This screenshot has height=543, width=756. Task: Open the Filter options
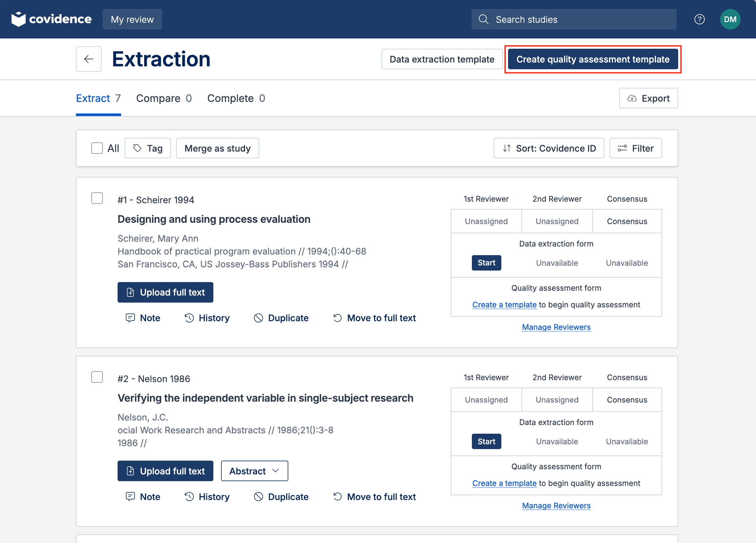635,148
